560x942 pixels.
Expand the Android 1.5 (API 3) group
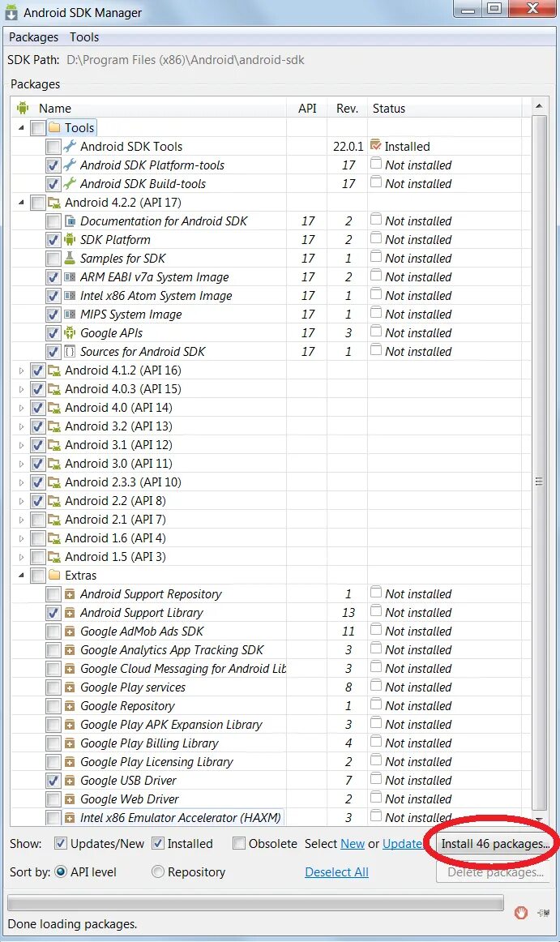tap(22, 557)
